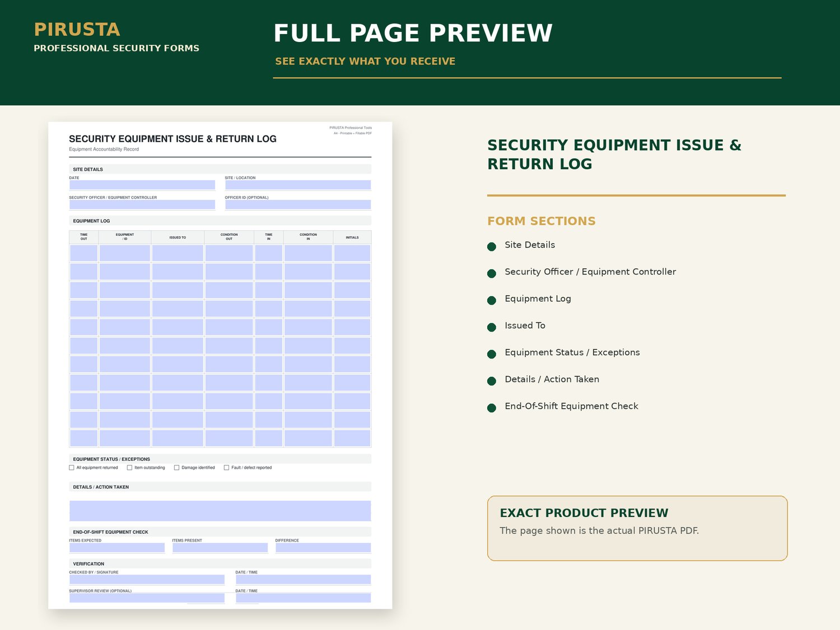Click the Date input field
Screen dimensions: 840x630
point(142,185)
